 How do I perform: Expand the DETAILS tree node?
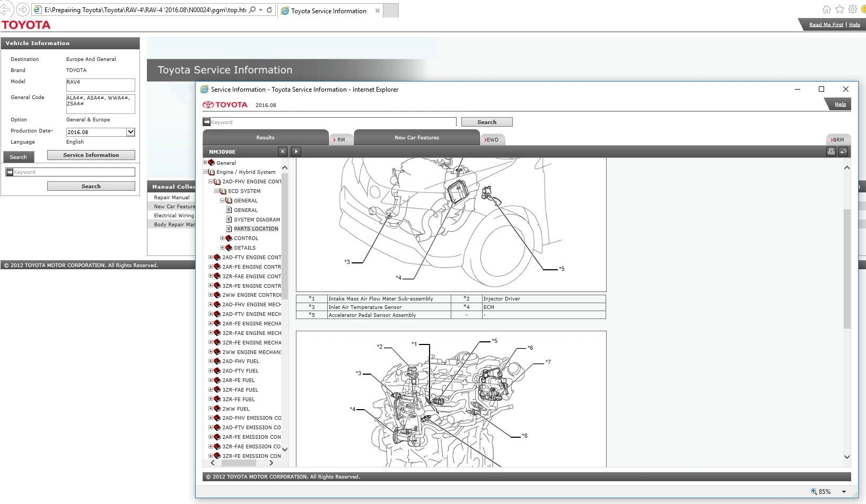[222, 247]
